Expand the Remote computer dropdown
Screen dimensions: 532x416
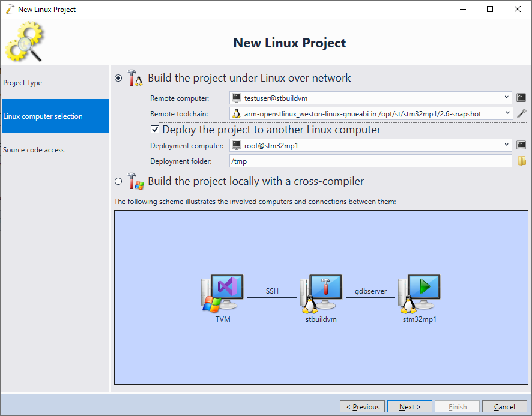[x=506, y=98]
